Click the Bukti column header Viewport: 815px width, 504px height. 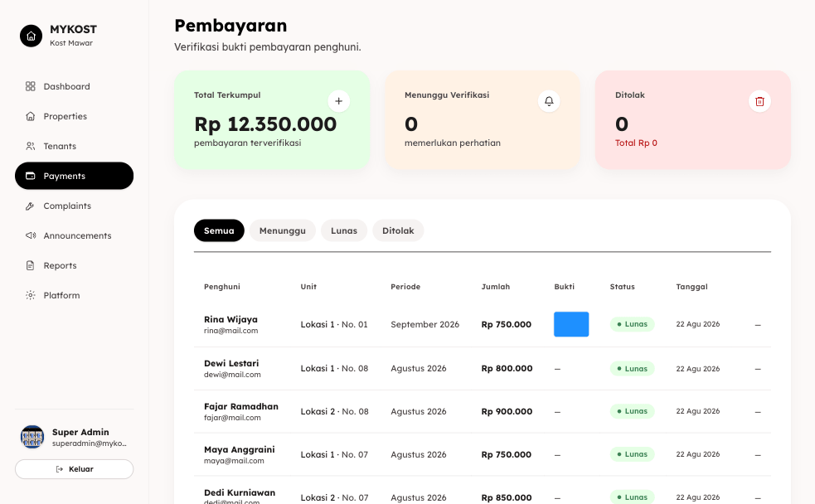tap(564, 287)
